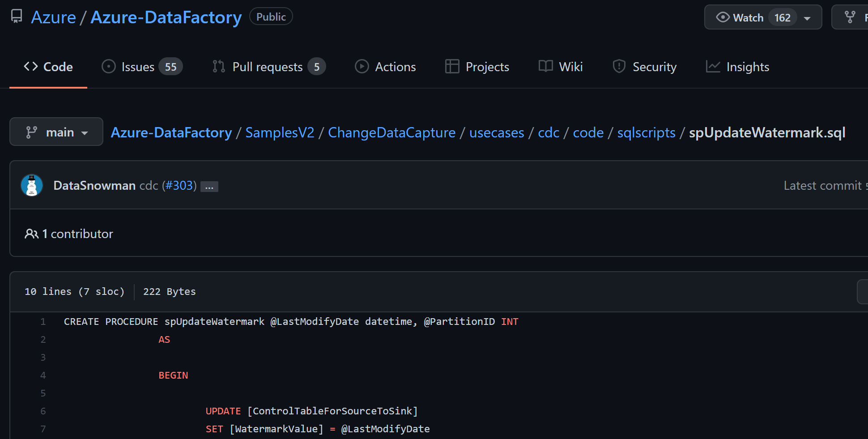This screenshot has width=868, height=439.
Task: Click the Security shield icon
Action: (x=619, y=66)
